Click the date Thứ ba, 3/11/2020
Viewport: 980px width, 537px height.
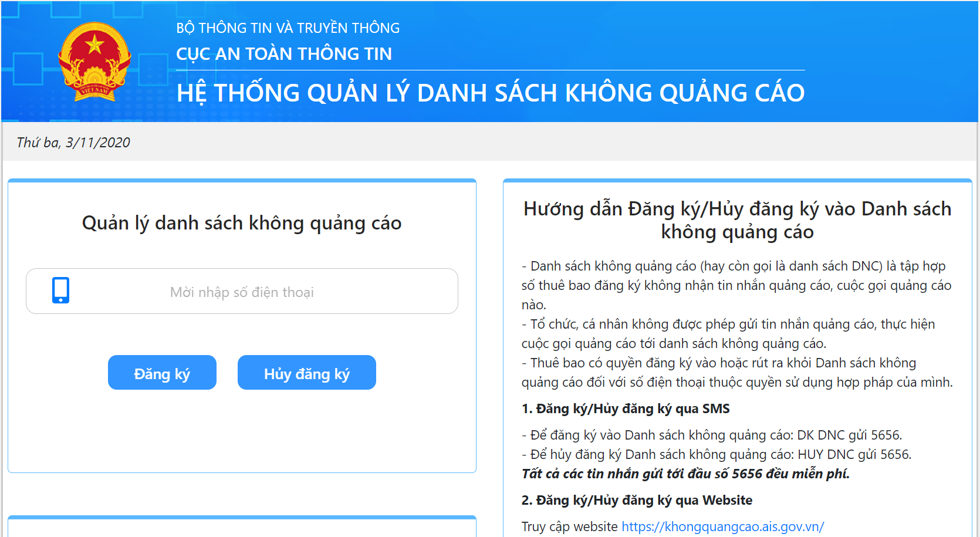(x=72, y=142)
